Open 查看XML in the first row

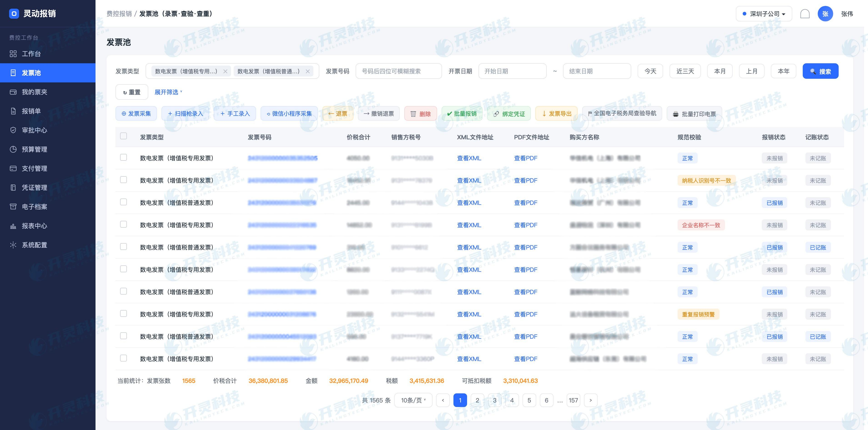coord(469,158)
